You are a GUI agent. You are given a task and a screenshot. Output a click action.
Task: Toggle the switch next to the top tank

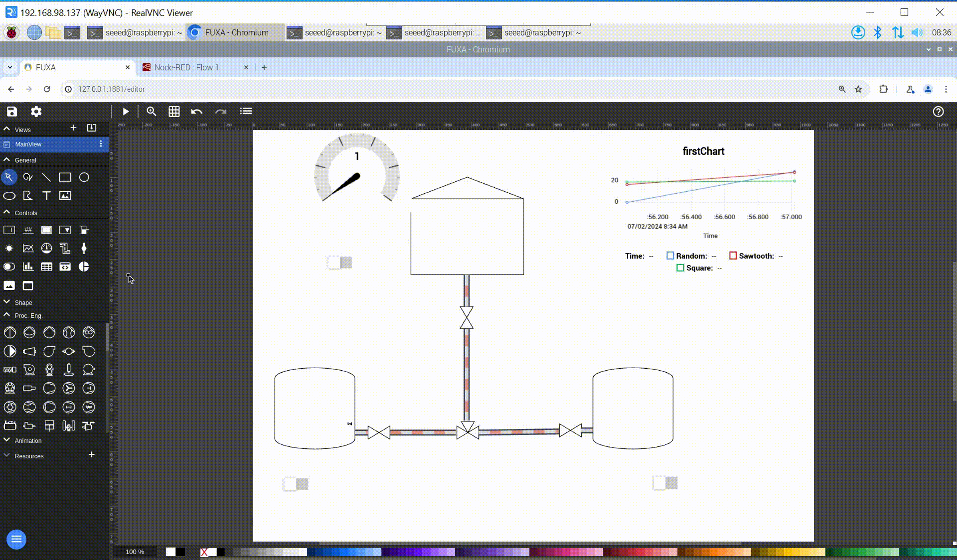point(340,262)
